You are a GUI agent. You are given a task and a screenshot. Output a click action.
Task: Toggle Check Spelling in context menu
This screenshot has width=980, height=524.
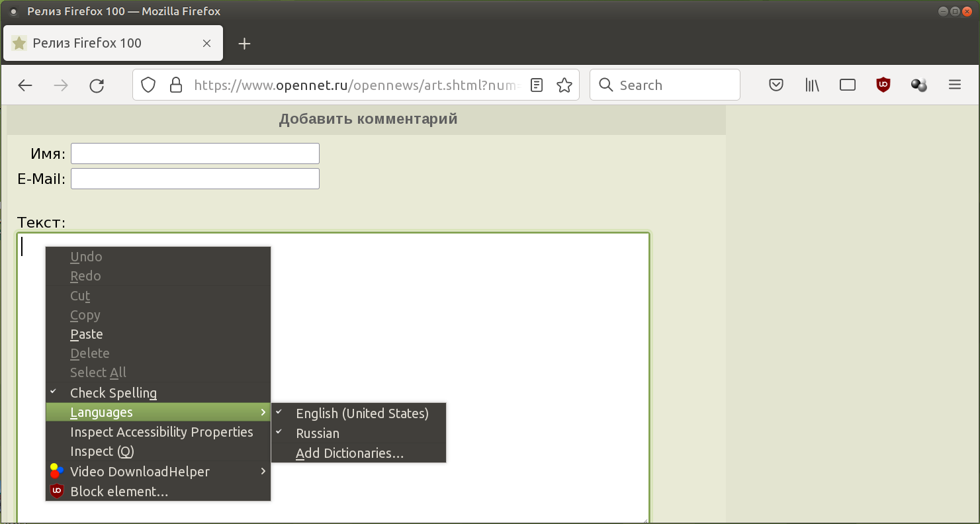[x=158, y=393]
